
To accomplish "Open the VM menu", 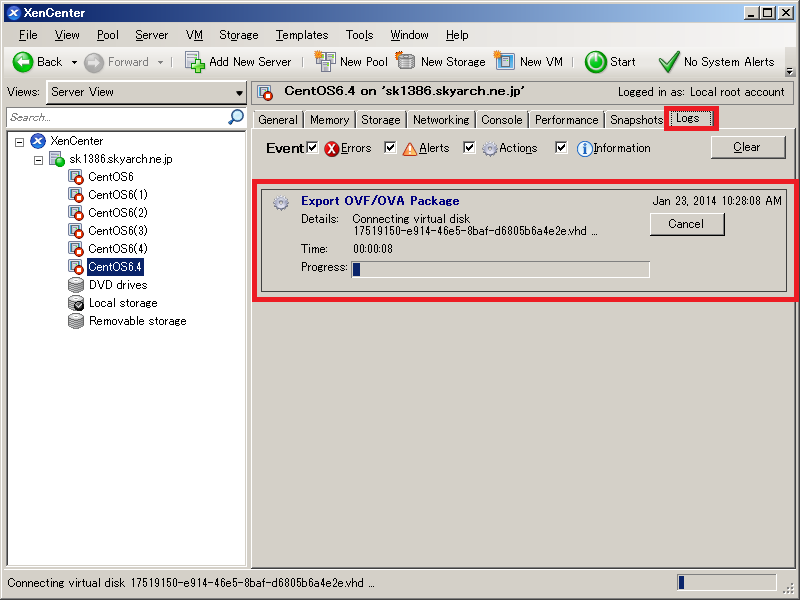I will coord(194,35).
